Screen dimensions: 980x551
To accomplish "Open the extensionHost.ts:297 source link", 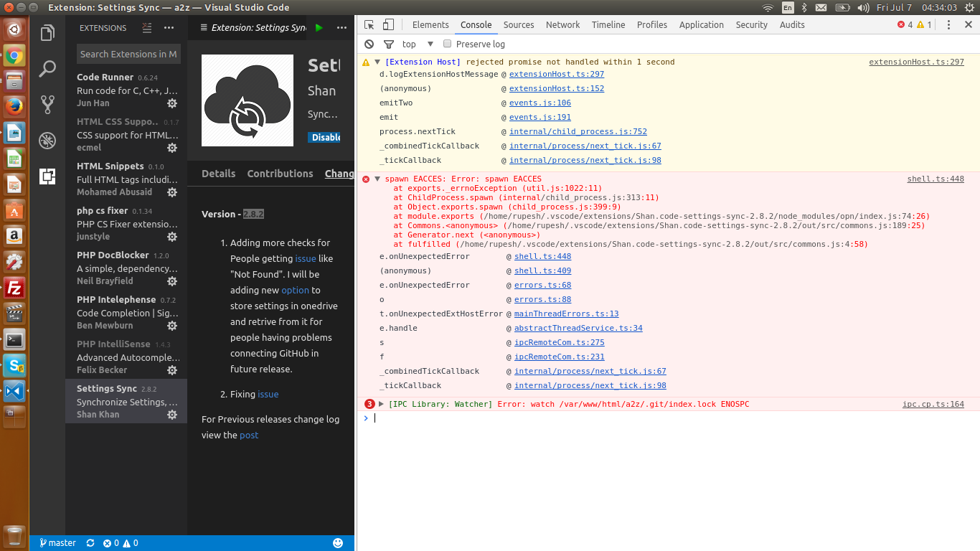I will (x=917, y=62).
